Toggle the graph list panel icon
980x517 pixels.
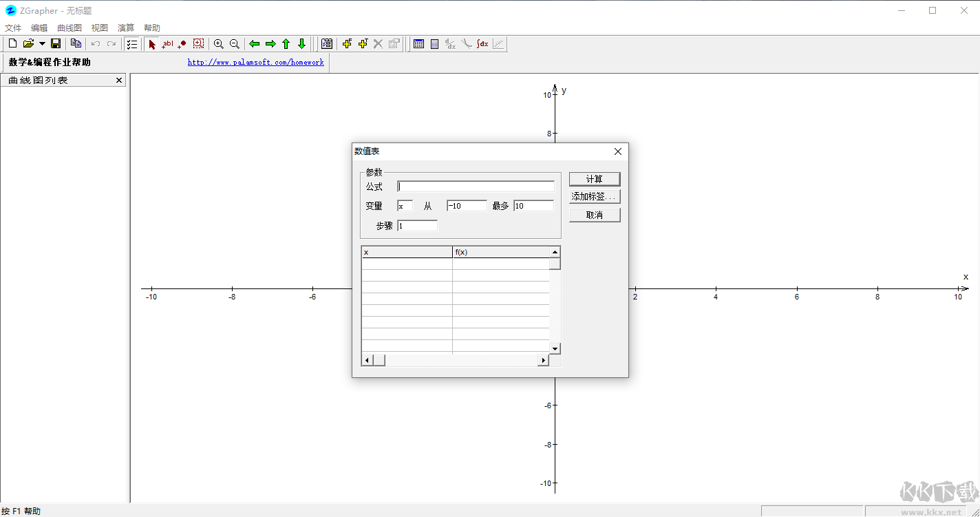coord(132,44)
